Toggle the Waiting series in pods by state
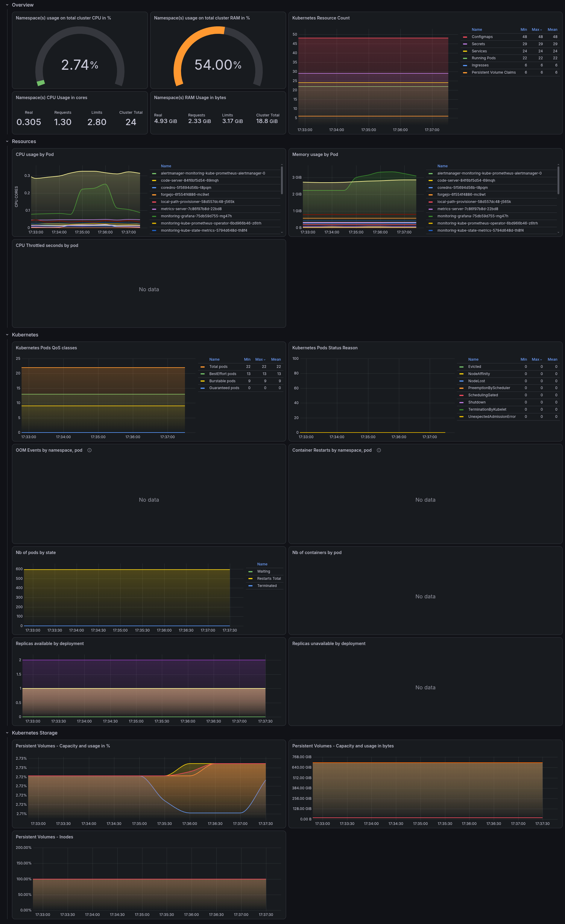This screenshot has width=565, height=924. pyautogui.click(x=264, y=571)
